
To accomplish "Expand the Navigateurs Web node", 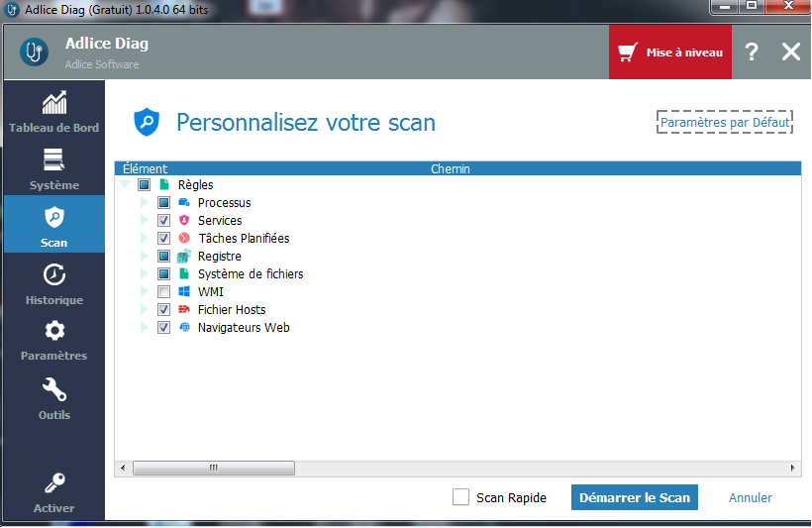I will pyautogui.click(x=144, y=328).
